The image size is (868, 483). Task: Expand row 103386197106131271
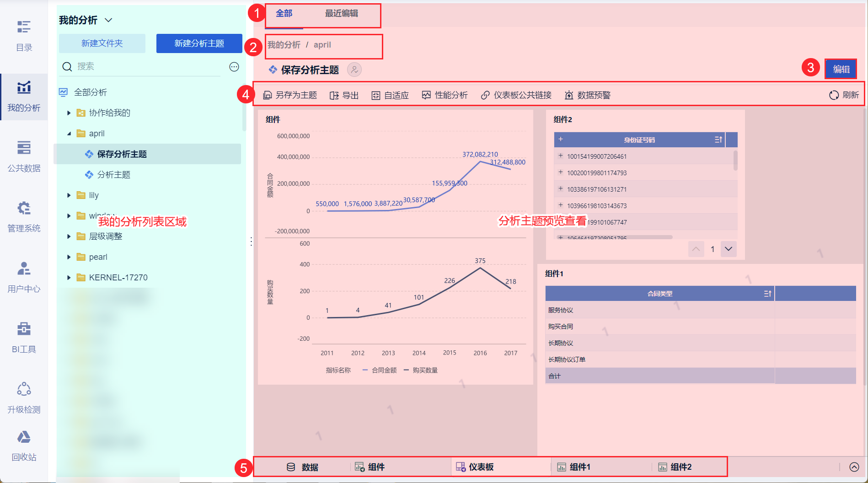tap(561, 189)
